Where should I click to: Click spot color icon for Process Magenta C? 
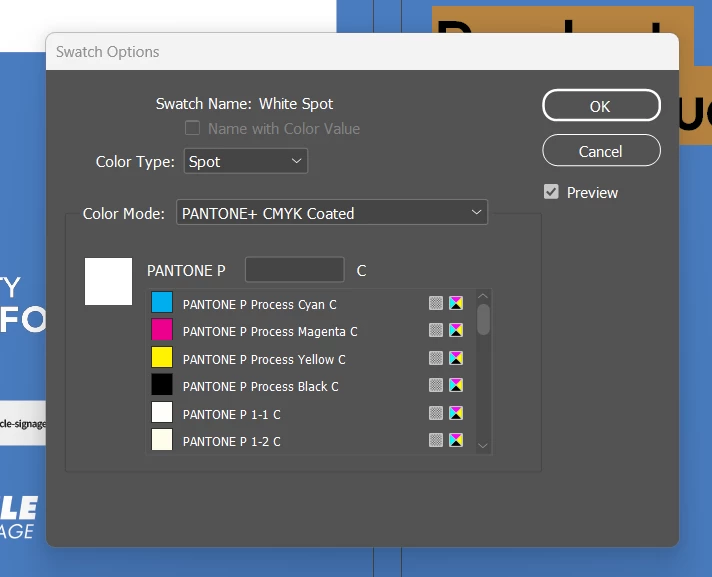436,330
